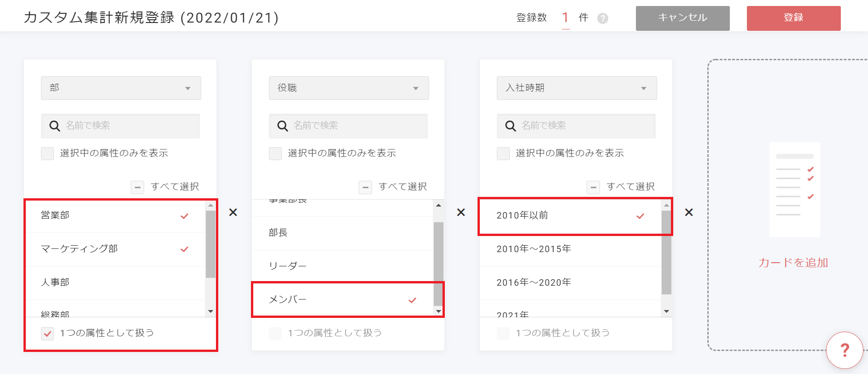Screen dimensions: 868x374
Task: Remove the 役職 card with its X icon
Action: tap(460, 212)
